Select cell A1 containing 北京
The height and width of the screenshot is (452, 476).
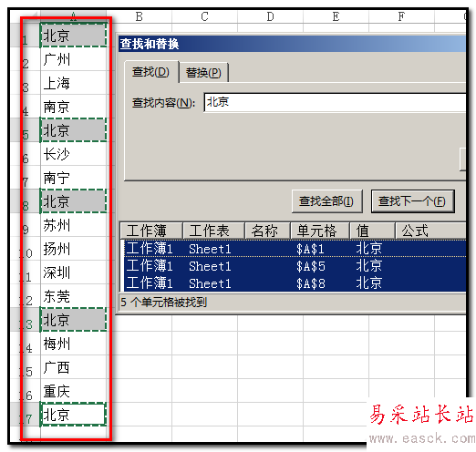[73, 36]
